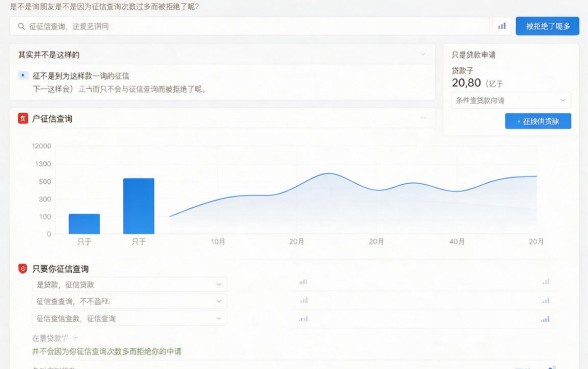Image resolution: width=588 pixels, height=369 pixels.
Task: Open the more options for 户征信查询 chart
Action: click(423, 118)
